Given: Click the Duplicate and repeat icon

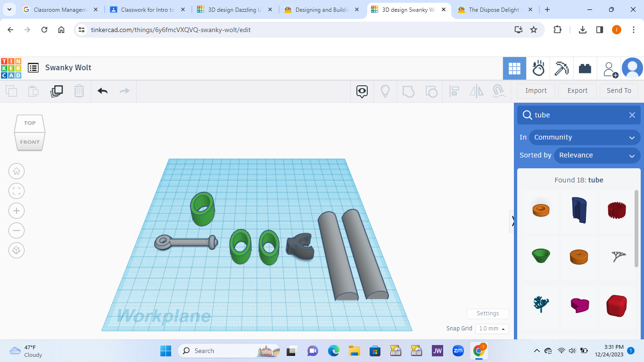Looking at the screenshot, I should [57, 91].
